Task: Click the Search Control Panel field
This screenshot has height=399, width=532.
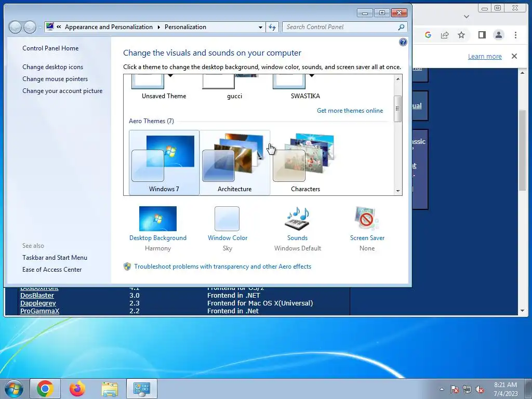Action: 345,27
